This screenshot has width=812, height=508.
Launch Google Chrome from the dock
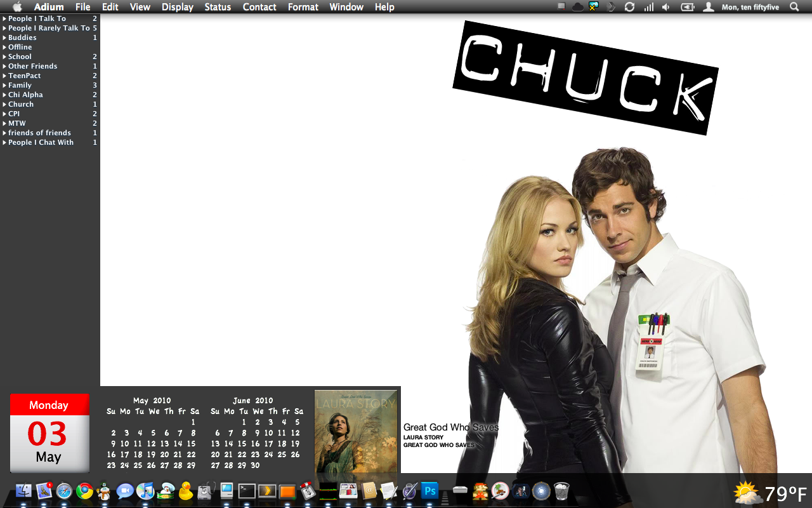click(84, 491)
